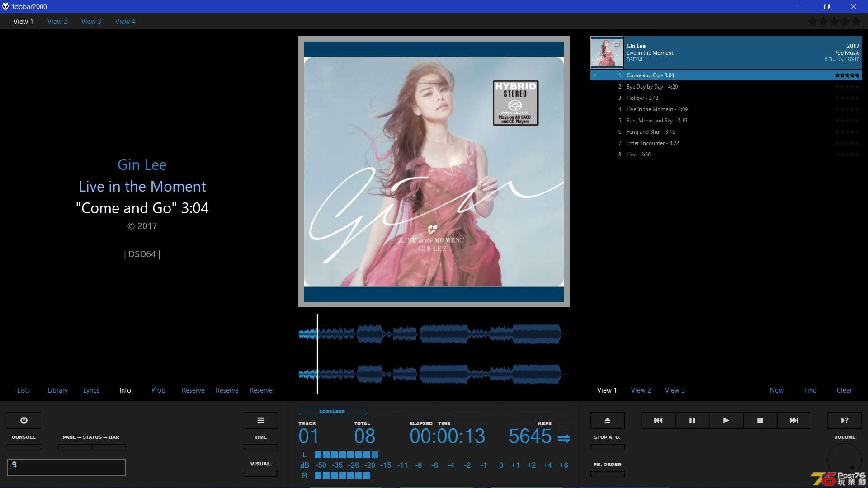
Task: Open the Reserve tab right after Prop.
Action: (193, 390)
